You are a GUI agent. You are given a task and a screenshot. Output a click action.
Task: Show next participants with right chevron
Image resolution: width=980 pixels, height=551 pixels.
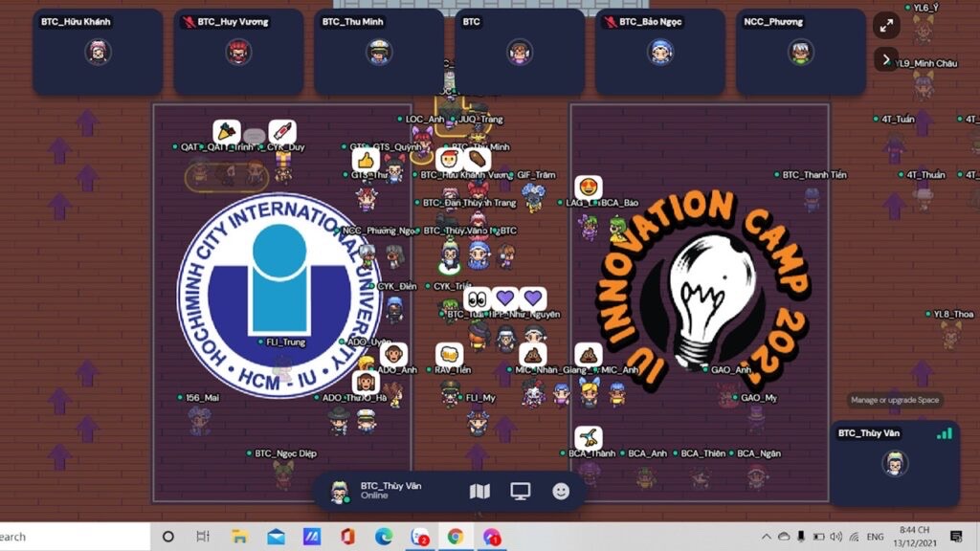(x=886, y=59)
